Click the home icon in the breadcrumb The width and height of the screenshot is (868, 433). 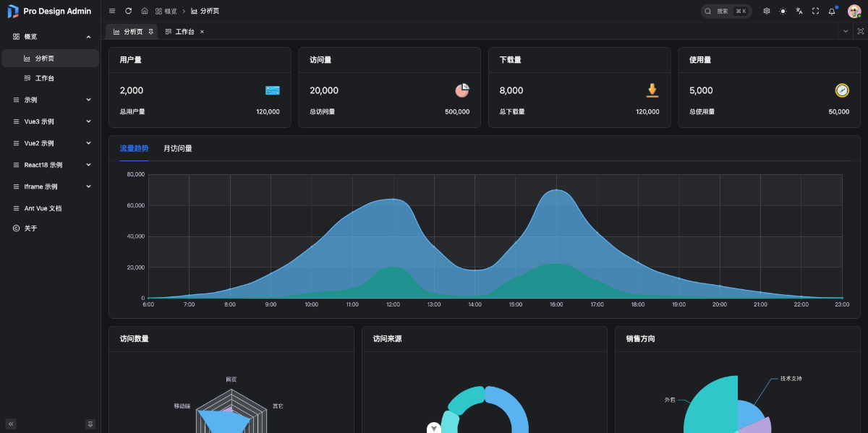pyautogui.click(x=145, y=11)
